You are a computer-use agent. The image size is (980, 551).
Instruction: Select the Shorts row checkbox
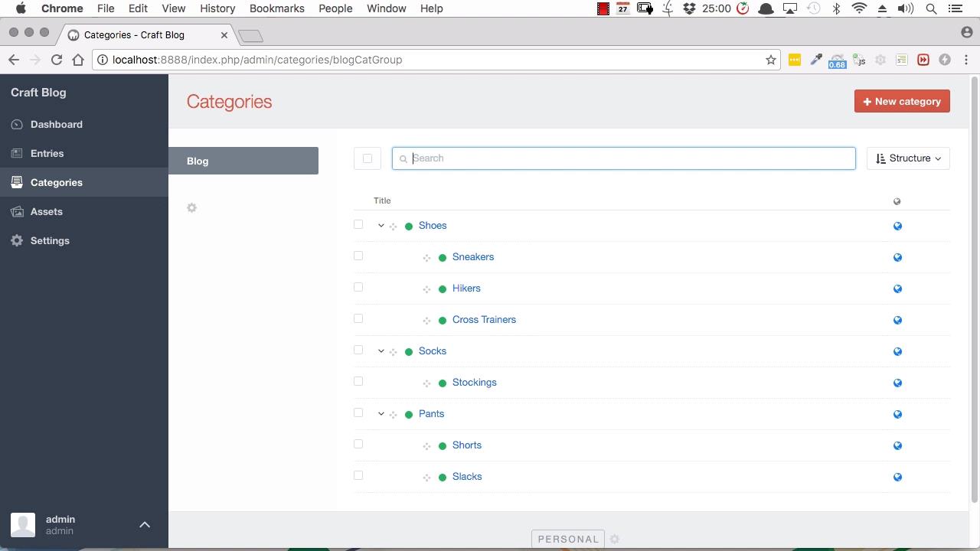(x=358, y=444)
